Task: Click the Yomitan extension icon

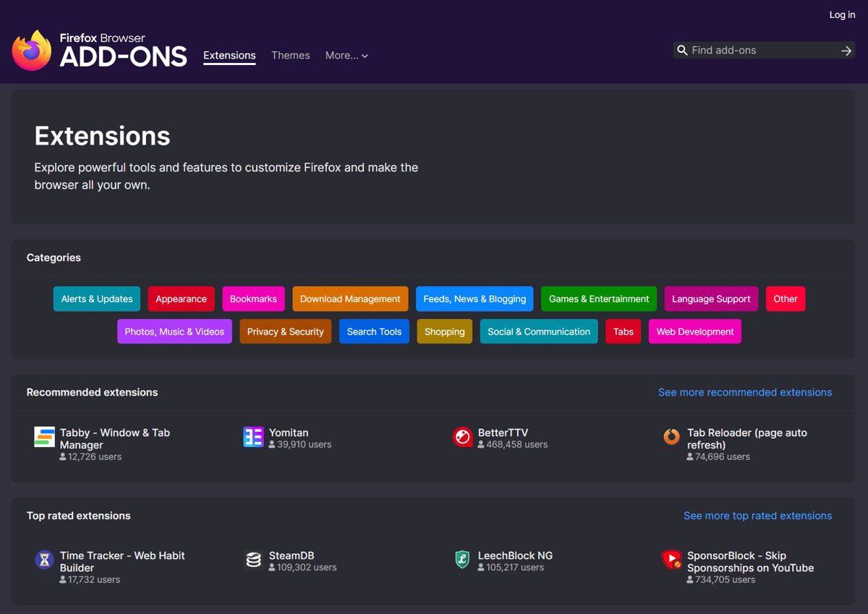Action: point(254,437)
